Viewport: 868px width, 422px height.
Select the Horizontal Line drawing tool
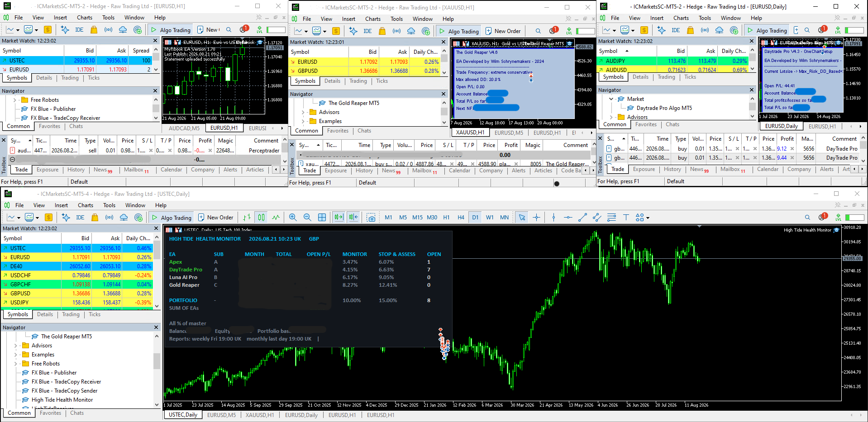click(x=568, y=218)
